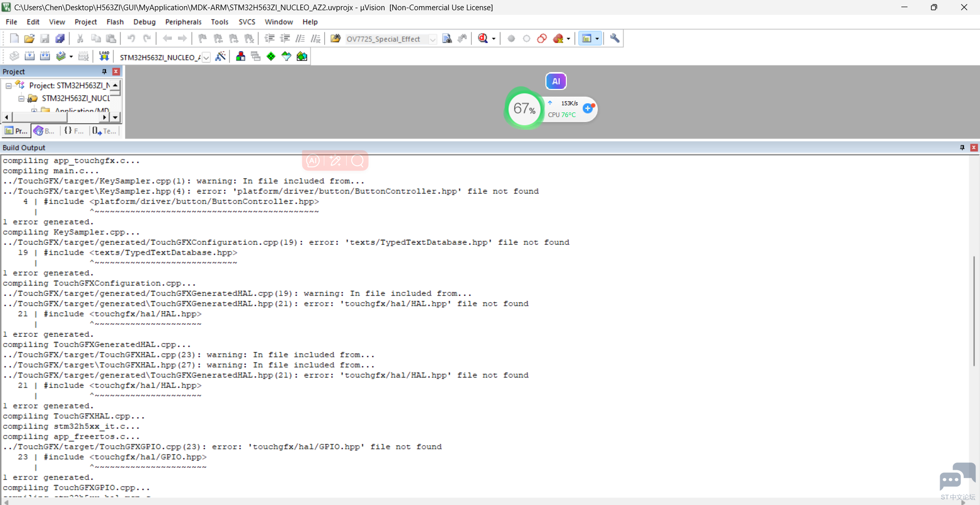Switch to the Books (B...) tab
This screenshot has height=505, width=980.
[x=44, y=131]
